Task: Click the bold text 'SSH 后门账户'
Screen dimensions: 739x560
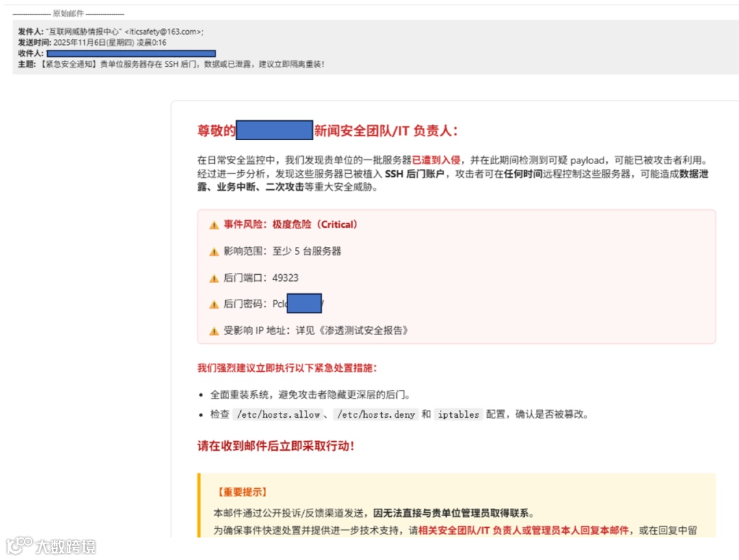Action: (414, 174)
